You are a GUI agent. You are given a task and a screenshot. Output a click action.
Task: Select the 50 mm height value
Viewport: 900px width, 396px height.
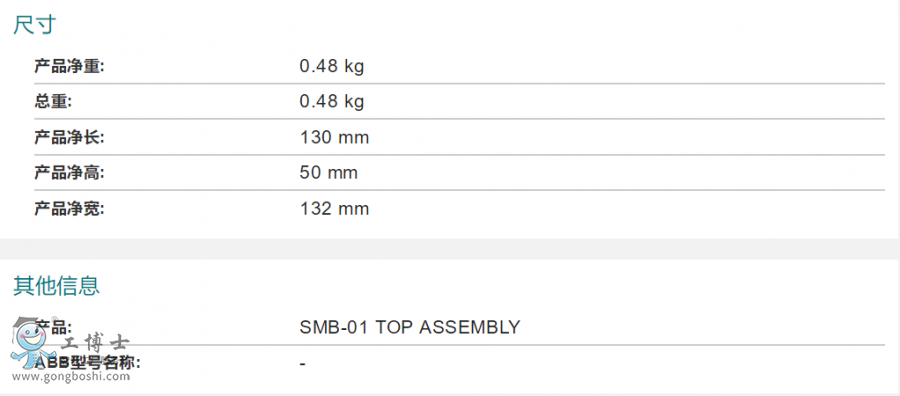pos(328,173)
